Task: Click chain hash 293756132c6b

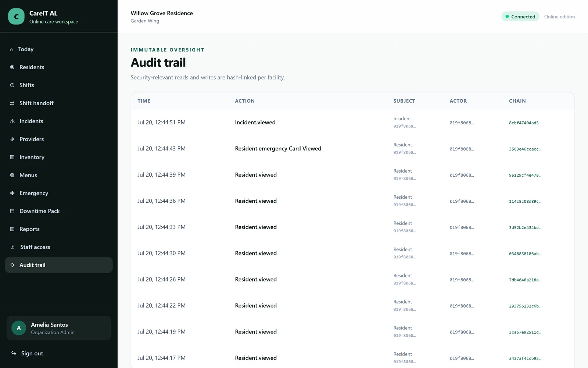Action: [x=525, y=306]
